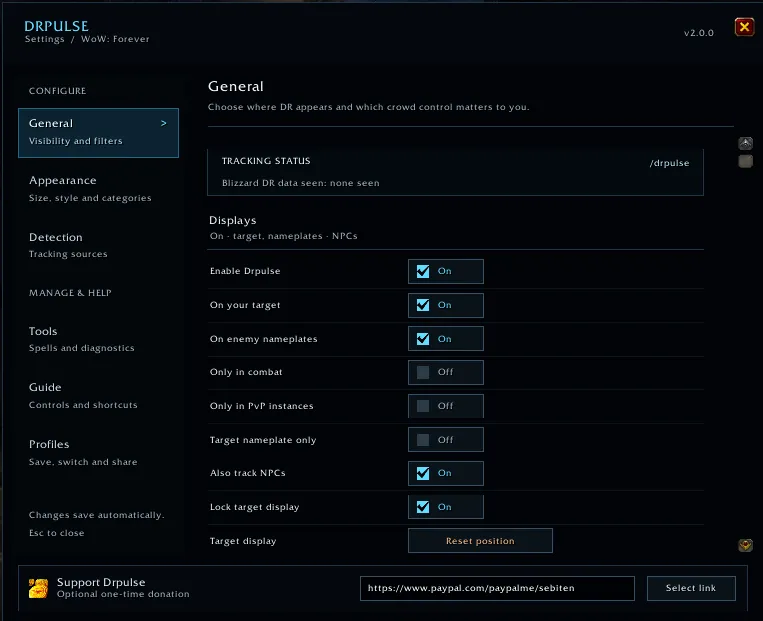The image size is (763, 621).
Task: Click the 'Esc to close' hint
Action: click(56, 533)
